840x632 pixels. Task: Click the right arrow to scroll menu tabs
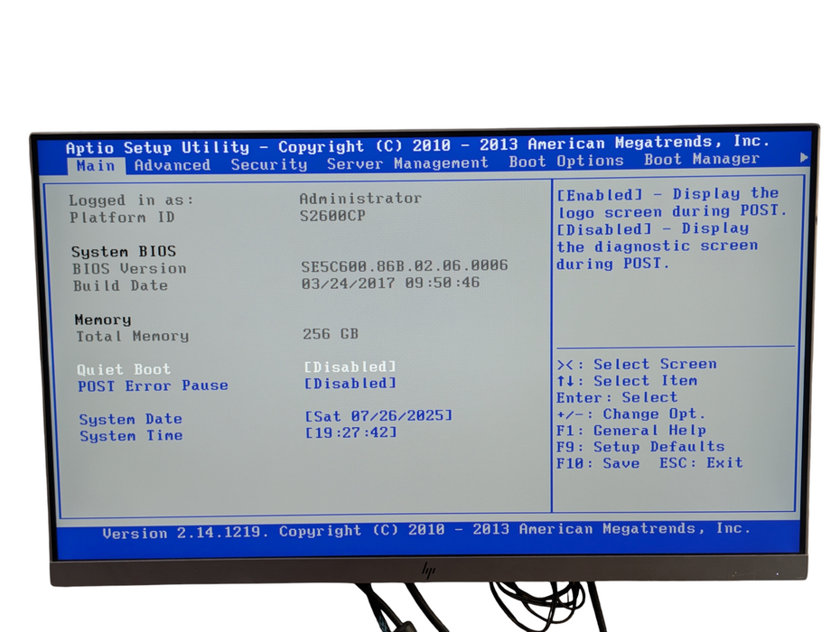click(x=804, y=158)
